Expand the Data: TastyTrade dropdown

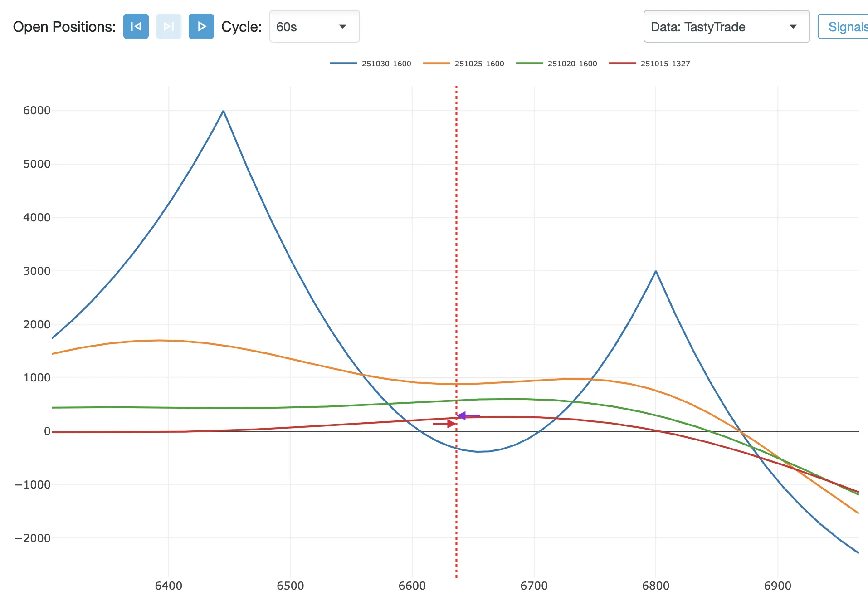pos(726,27)
